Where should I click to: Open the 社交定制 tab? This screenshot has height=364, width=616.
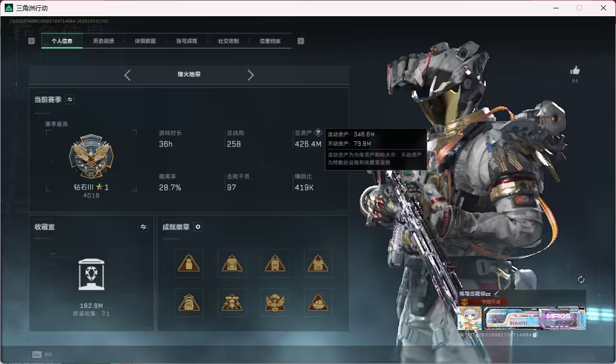coord(228,41)
